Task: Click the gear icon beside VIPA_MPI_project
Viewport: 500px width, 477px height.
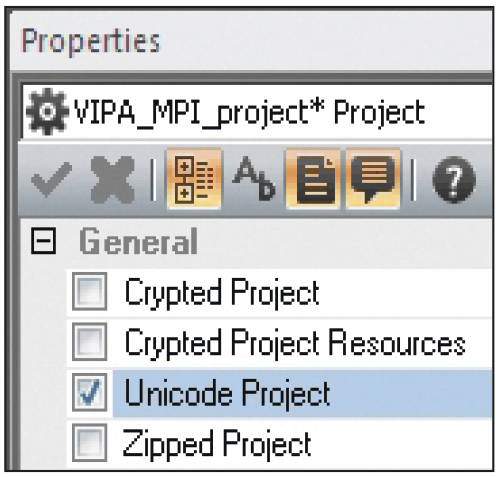Action: [x=47, y=112]
